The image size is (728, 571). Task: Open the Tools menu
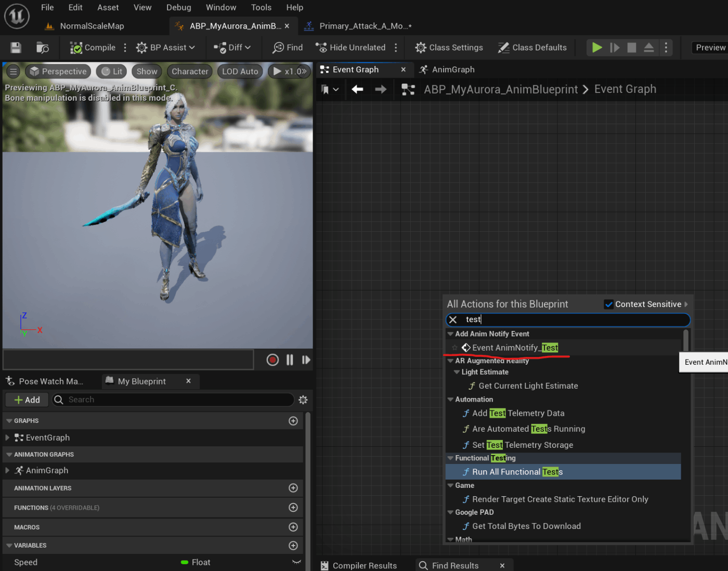tap(261, 7)
